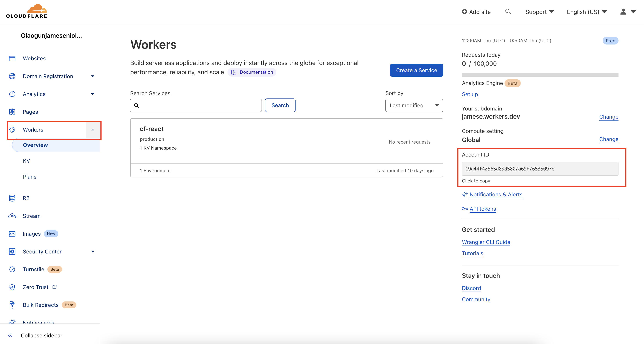
Task: Collapse the Workers submenu arrow
Action: point(93,130)
